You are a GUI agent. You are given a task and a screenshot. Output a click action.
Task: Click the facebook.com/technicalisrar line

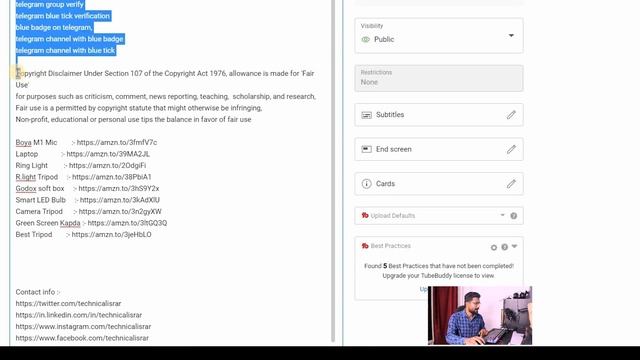tap(82, 338)
